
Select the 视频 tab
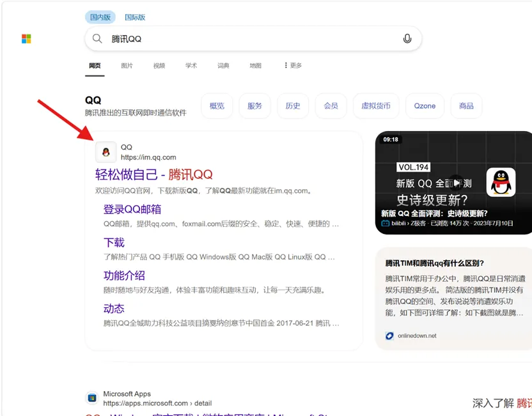click(159, 65)
